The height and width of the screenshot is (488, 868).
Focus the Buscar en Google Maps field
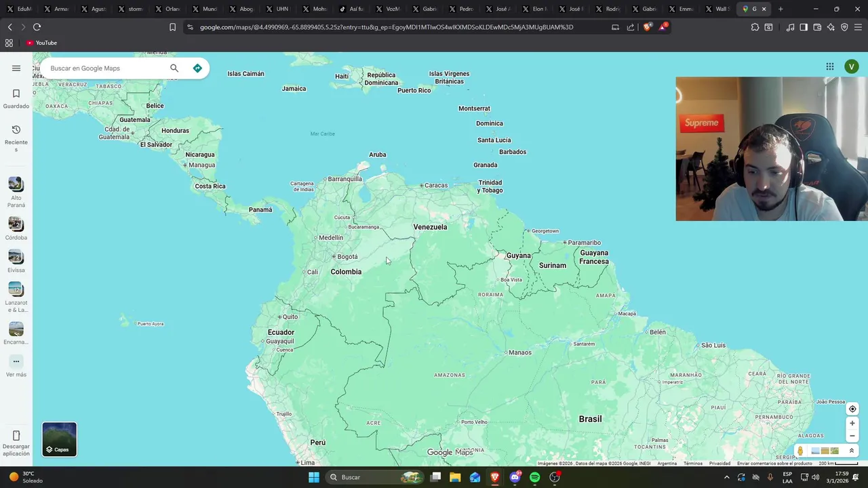[105, 68]
